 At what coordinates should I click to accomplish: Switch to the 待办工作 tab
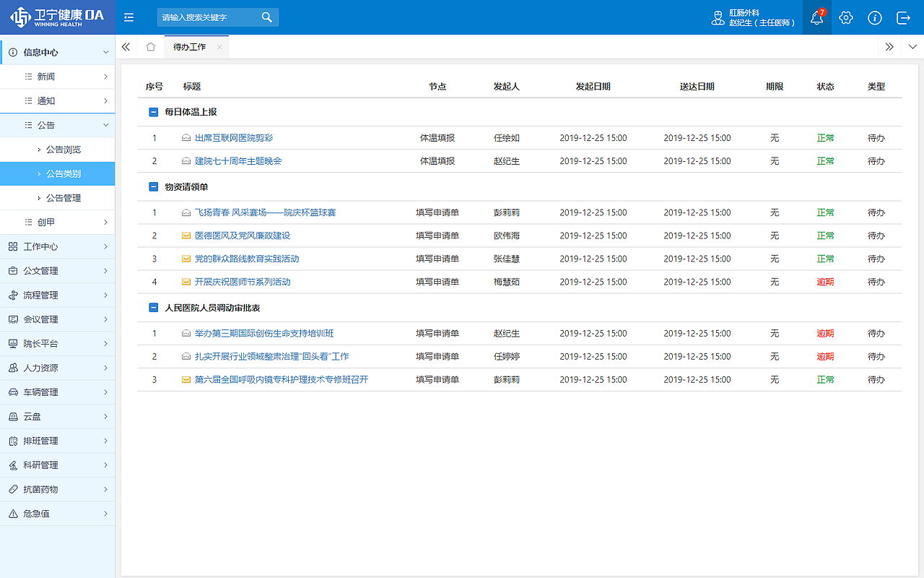click(190, 46)
